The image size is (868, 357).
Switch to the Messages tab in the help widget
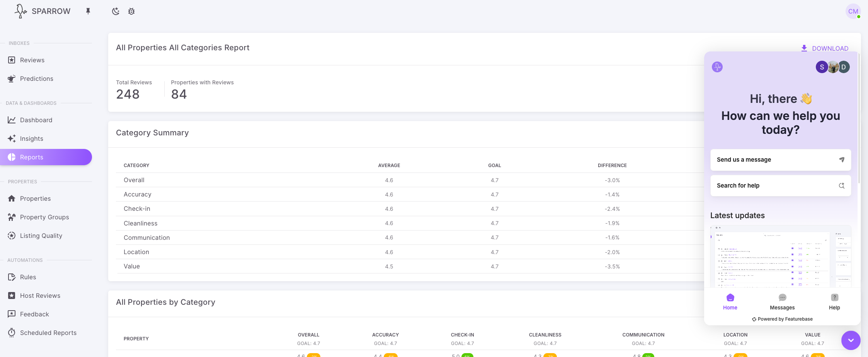782,302
